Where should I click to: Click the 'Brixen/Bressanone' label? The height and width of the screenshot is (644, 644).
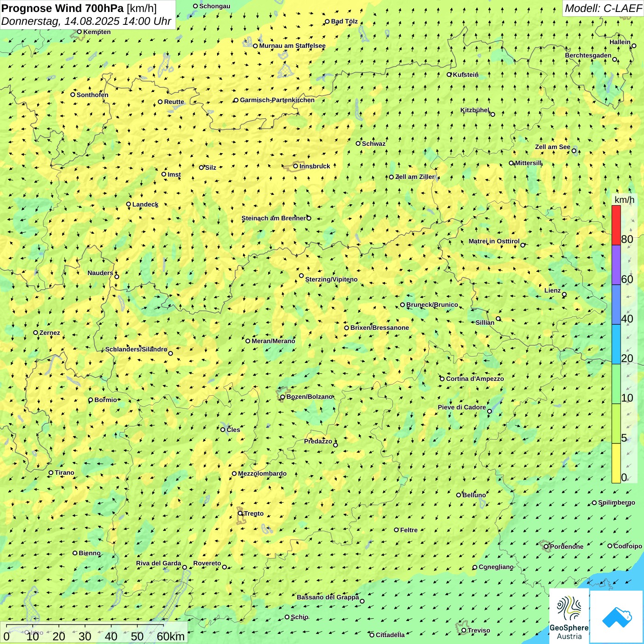379,328
